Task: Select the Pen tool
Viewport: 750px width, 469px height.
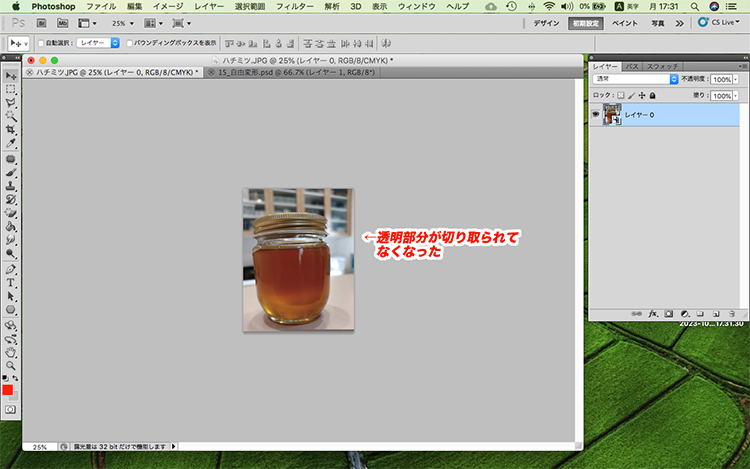Action: coord(11,269)
